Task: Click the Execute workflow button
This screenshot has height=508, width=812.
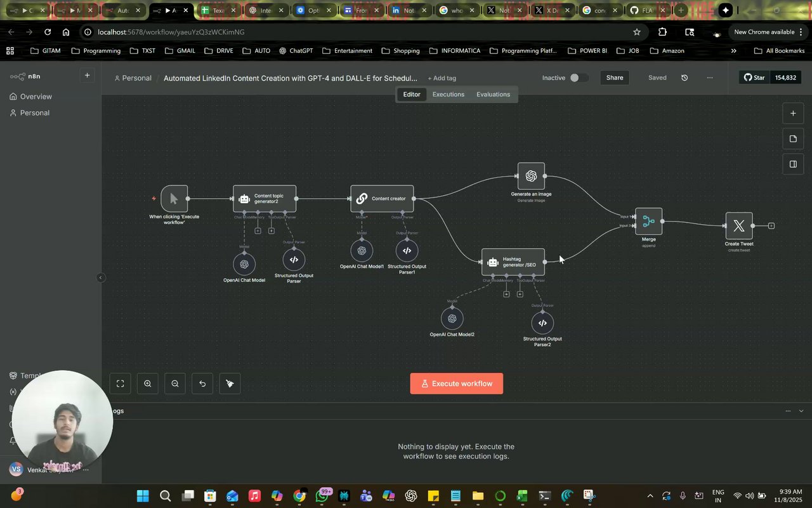Action: point(457,384)
